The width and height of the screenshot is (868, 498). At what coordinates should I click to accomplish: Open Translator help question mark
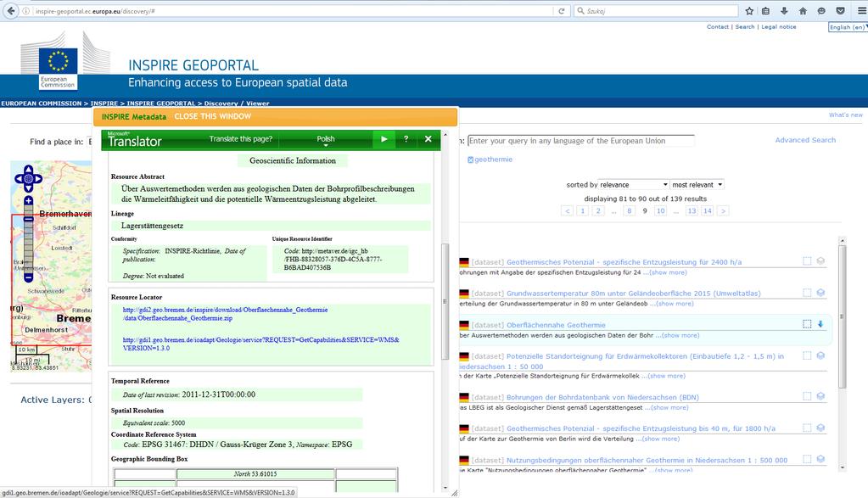point(406,139)
